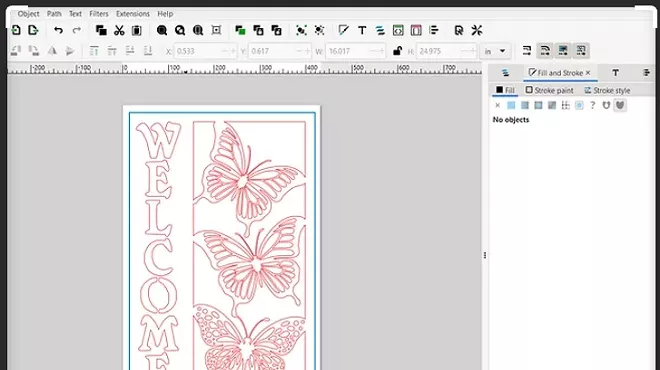The height and width of the screenshot is (370, 660).
Task: Rotate selection 90 degrees counter-clockwise
Action: pos(16,51)
